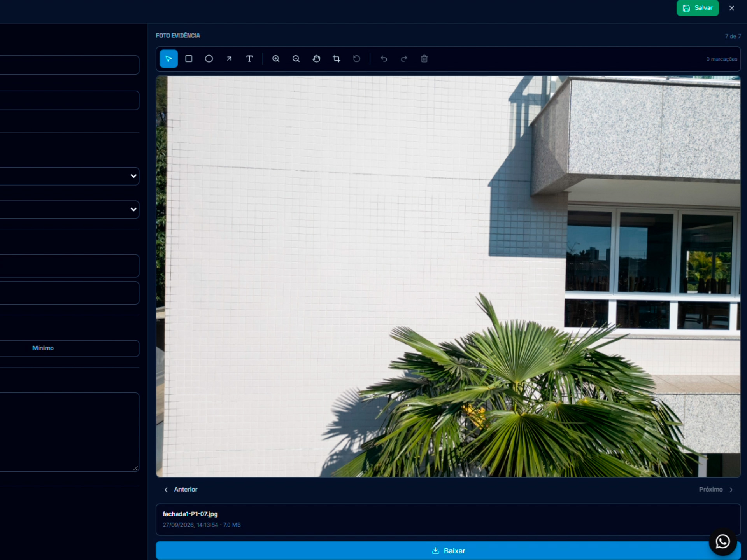Zoom out of the evidence photo
The width and height of the screenshot is (747, 560).
click(x=296, y=59)
